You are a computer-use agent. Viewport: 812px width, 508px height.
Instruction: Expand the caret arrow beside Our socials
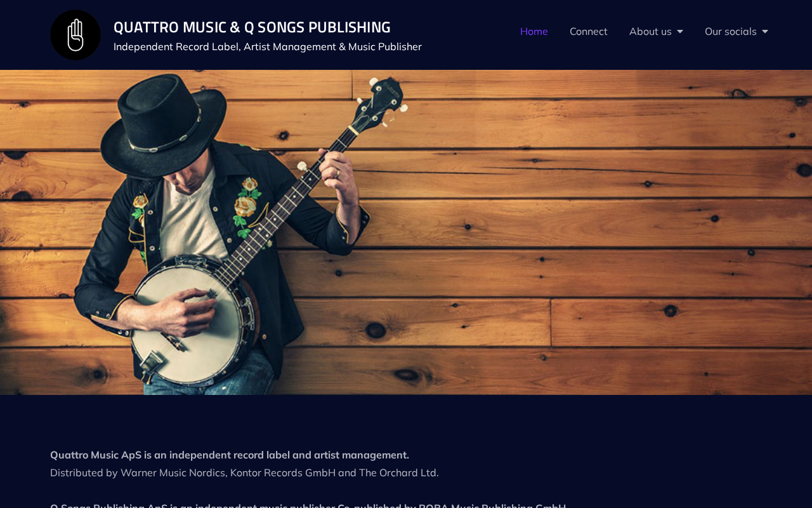tap(765, 32)
